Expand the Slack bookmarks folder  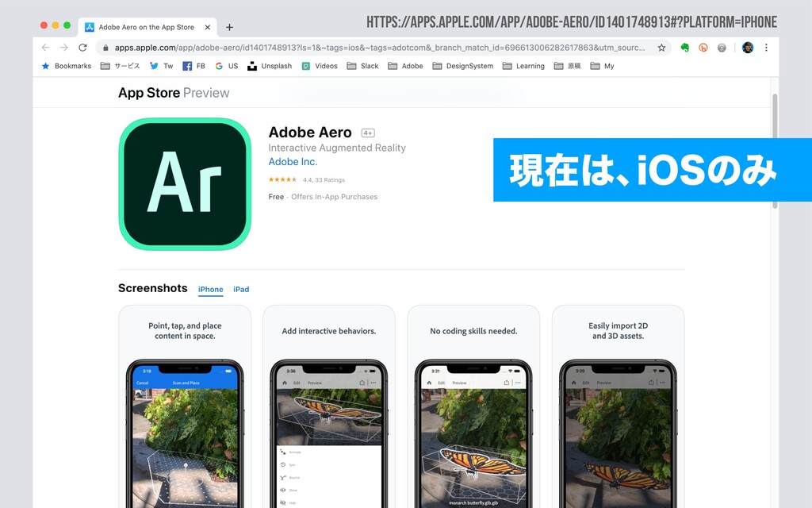tap(362, 66)
